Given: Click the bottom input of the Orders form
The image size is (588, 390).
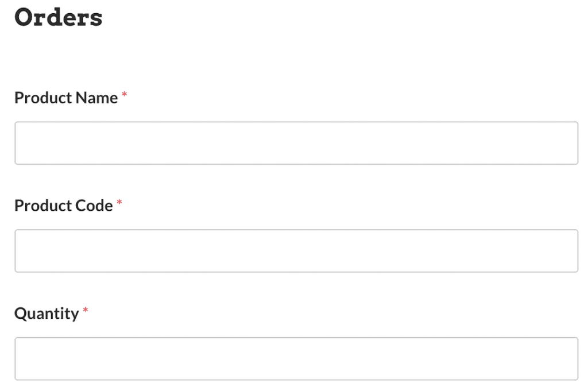Looking at the screenshot, I should pos(296,358).
